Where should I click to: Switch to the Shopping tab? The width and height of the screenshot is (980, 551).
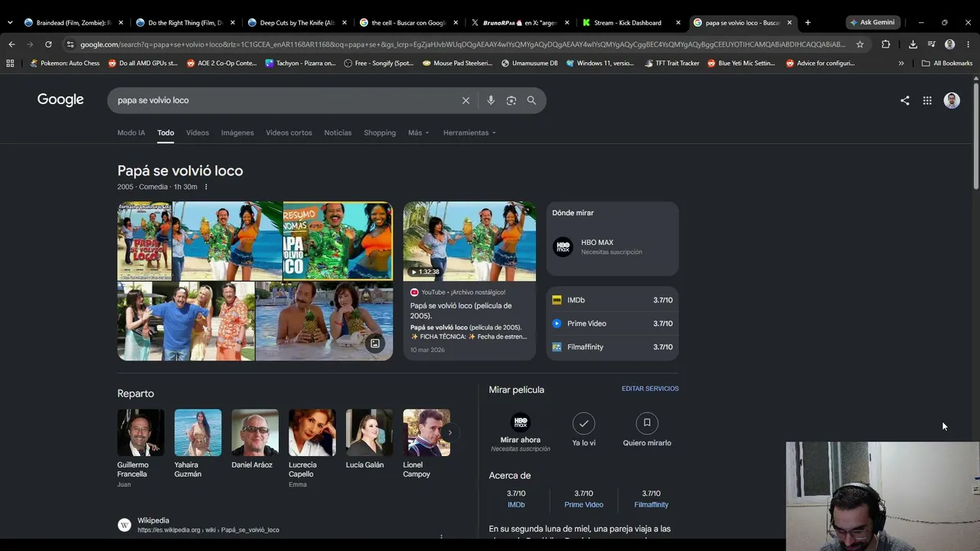(x=380, y=132)
